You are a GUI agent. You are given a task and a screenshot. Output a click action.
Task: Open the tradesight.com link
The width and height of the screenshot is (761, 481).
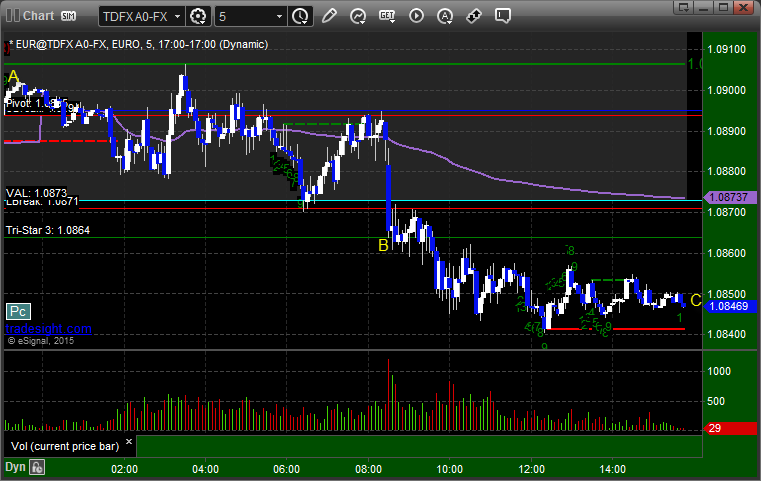[48, 329]
